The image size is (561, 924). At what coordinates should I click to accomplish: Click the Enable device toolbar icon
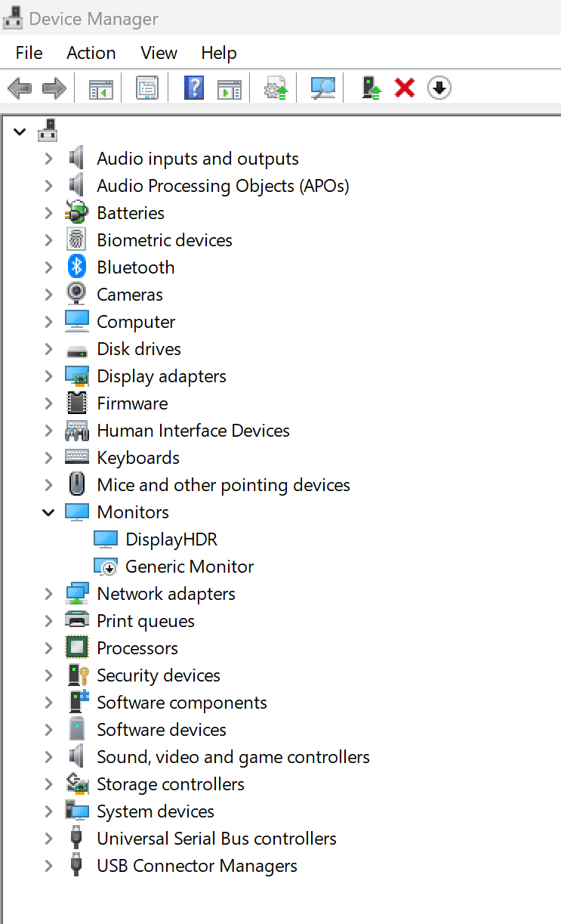(370, 88)
